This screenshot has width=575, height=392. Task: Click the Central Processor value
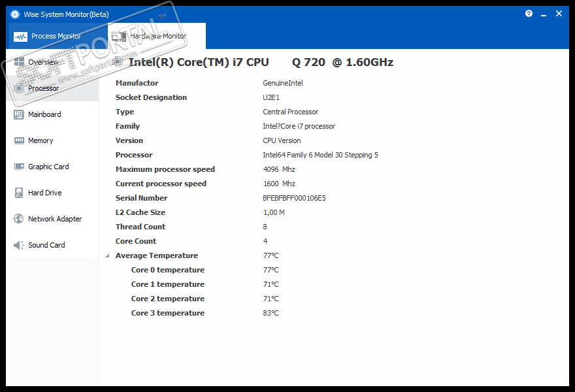[x=290, y=112]
